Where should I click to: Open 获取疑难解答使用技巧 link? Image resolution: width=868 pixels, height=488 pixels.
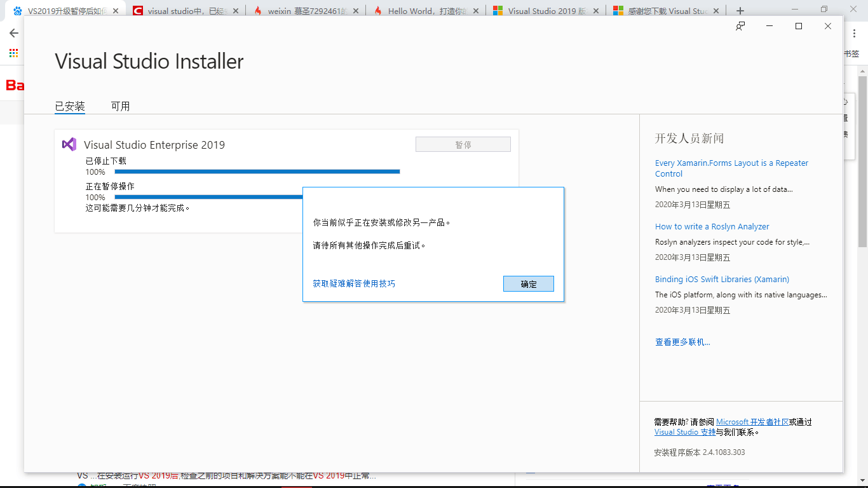pyautogui.click(x=354, y=283)
